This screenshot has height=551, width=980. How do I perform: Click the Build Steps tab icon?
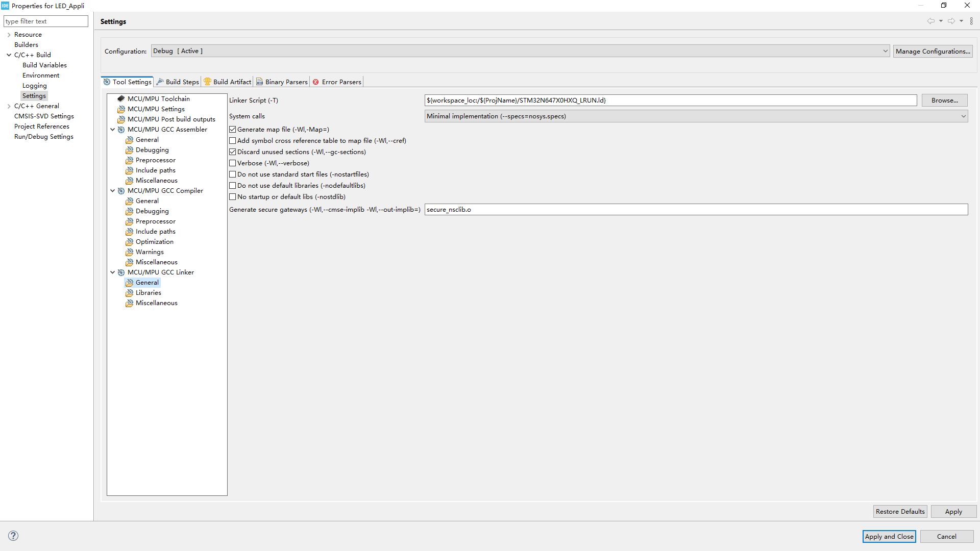(160, 82)
